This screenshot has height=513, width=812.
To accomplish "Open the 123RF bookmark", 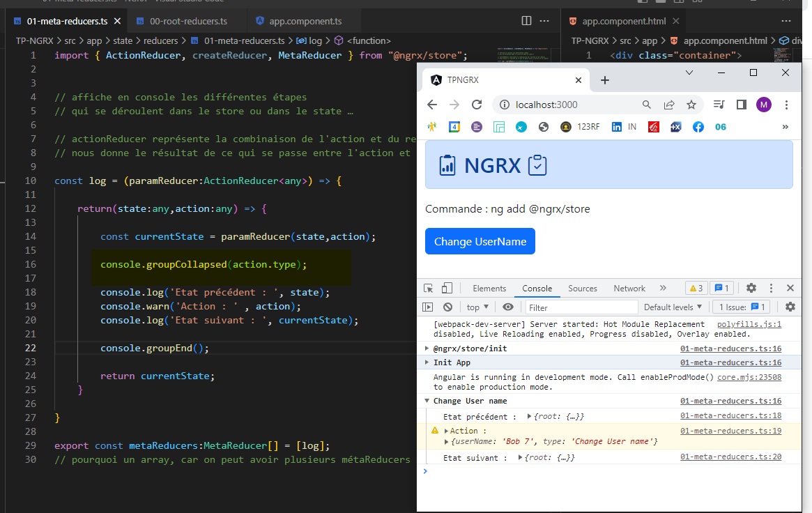I will click(x=580, y=127).
